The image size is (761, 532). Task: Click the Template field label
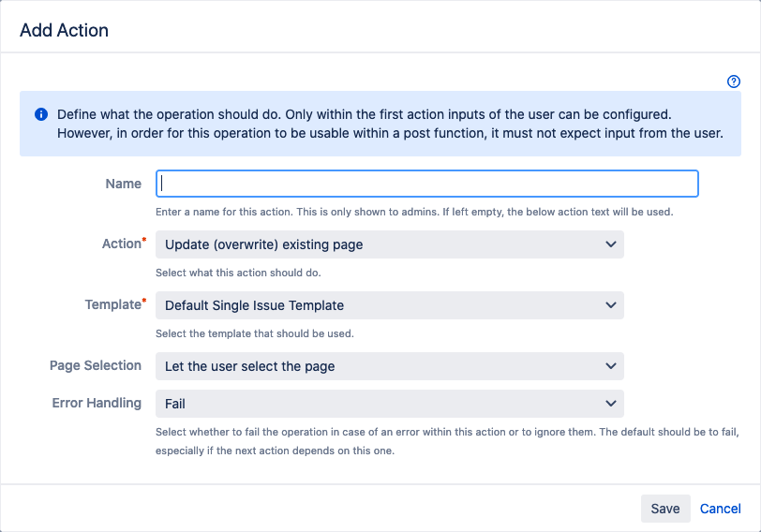click(112, 304)
